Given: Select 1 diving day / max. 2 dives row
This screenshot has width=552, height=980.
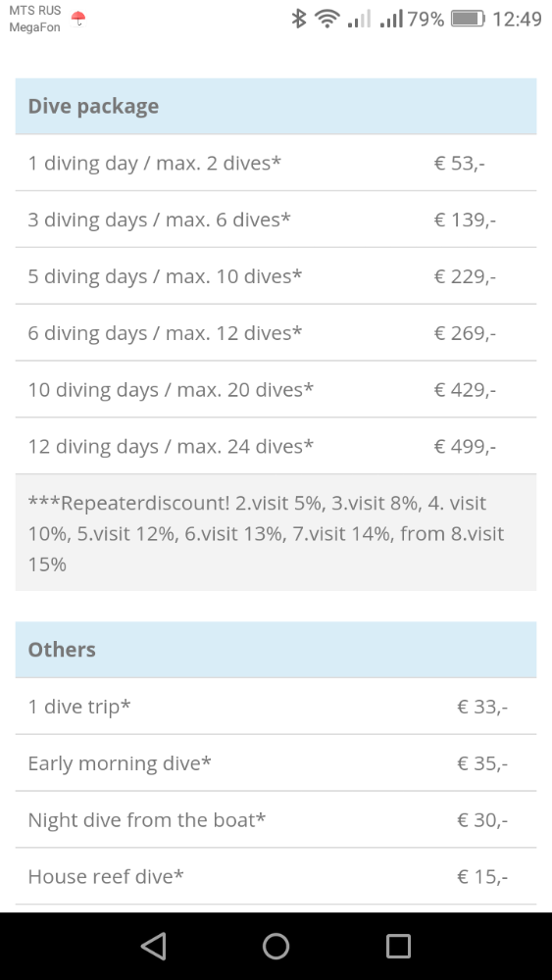Looking at the screenshot, I should [276, 163].
